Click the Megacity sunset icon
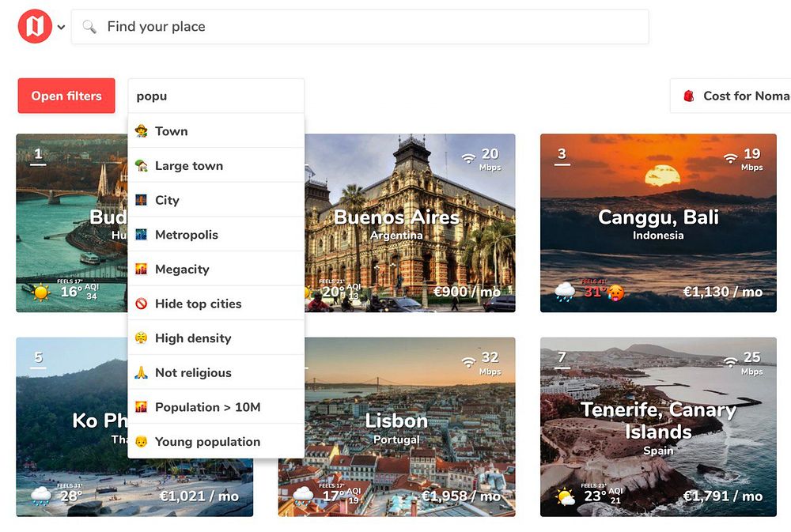The height and width of the screenshot is (532, 791). pos(142,270)
